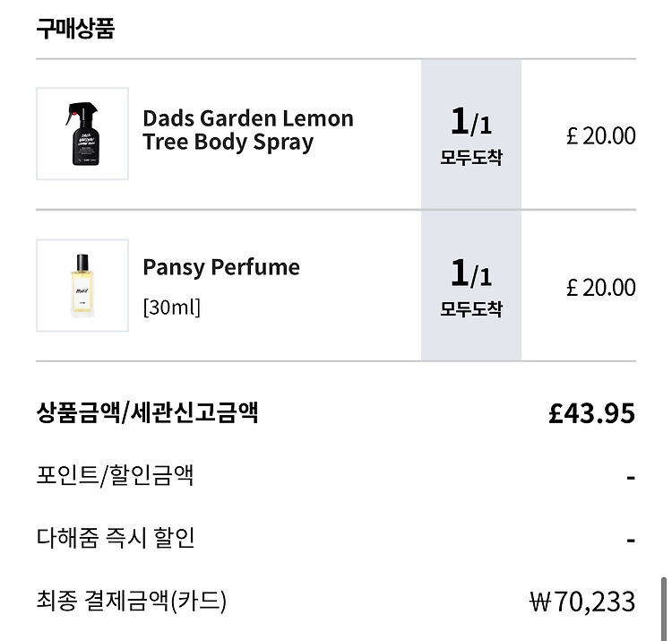This screenshot has width=672, height=641.
Task: Click the 다해줌 즉시 할인 row label
Action: click(x=116, y=538)
